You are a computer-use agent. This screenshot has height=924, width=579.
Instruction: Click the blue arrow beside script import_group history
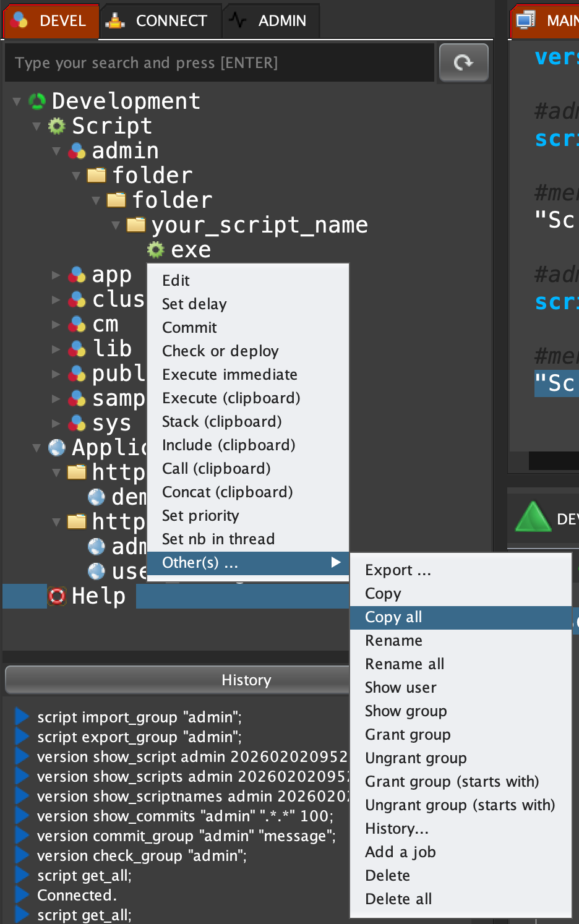coord(22,717)
